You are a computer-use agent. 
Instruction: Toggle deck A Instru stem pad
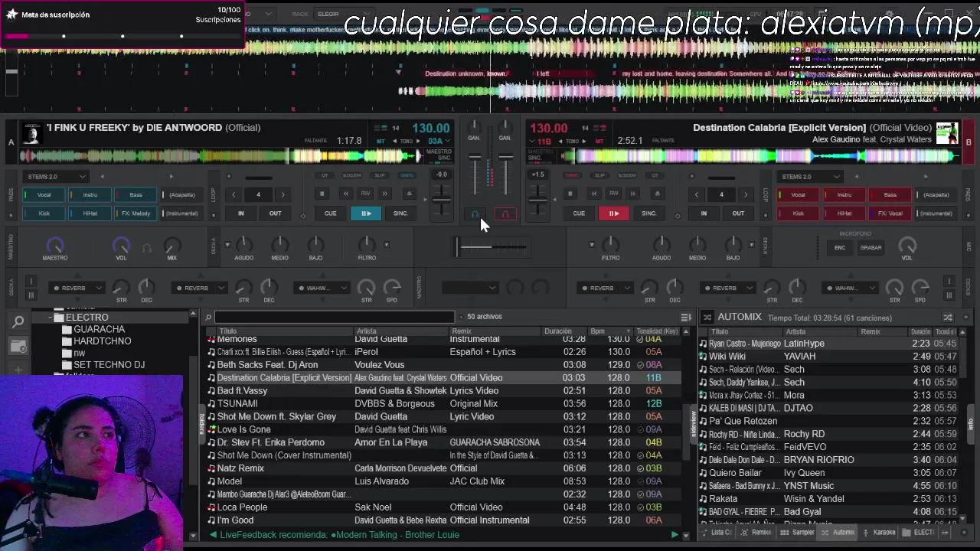[90, 194]
